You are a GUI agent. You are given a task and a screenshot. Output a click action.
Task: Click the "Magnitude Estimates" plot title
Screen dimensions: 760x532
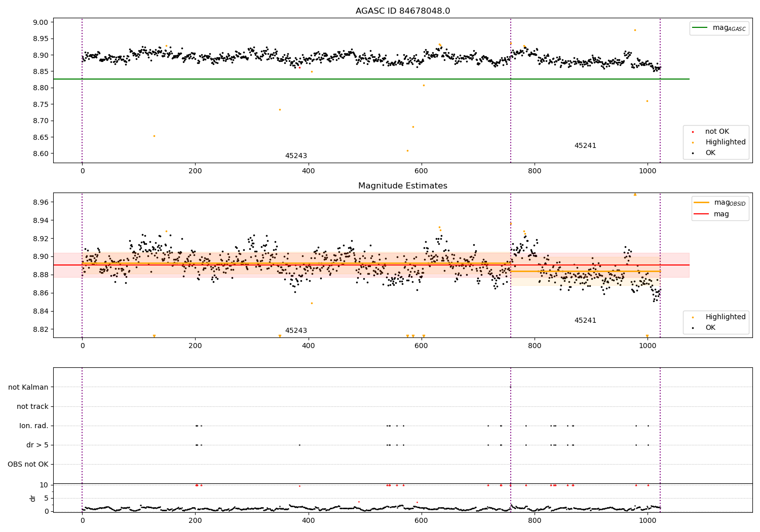tap(403, 186)
